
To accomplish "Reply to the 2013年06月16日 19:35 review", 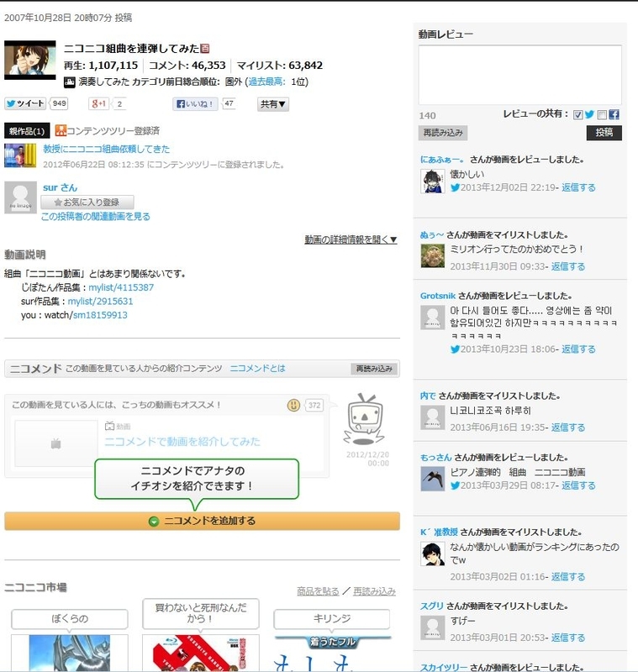I will (x=568, y=428).
